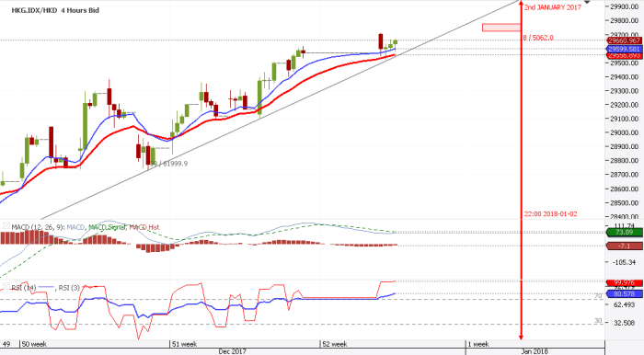Click the black down-arrow marker at chart top
The height and width of the screenshot is (355, 644).
tap(587, 2)
